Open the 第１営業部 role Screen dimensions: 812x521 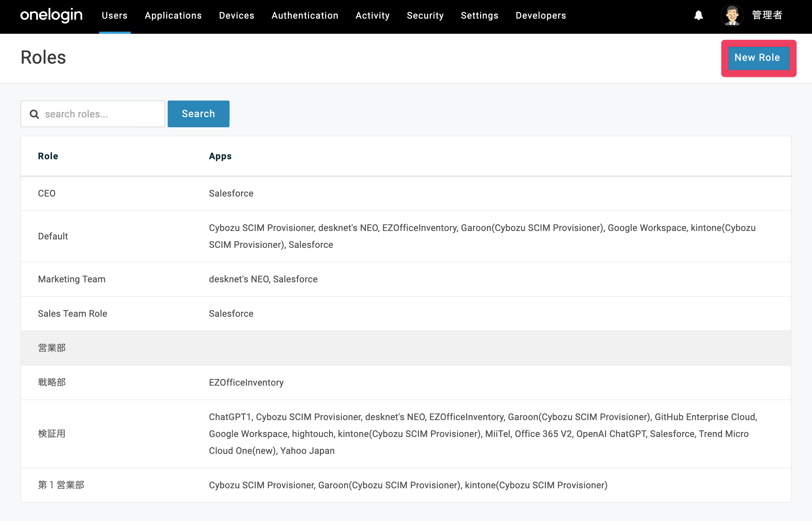(x=61, y=485)
